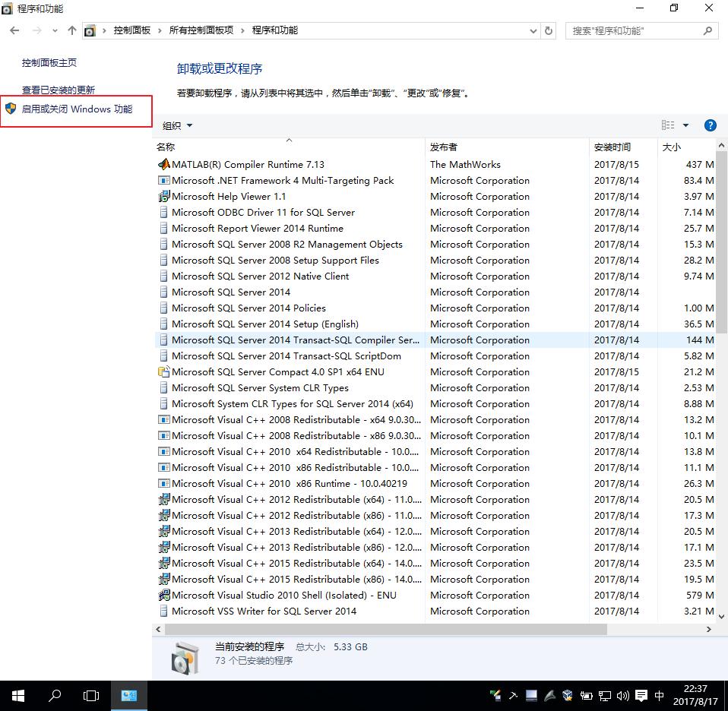
Task: Click the Search icon on the taskbar
Action: (x=54, y=695)
